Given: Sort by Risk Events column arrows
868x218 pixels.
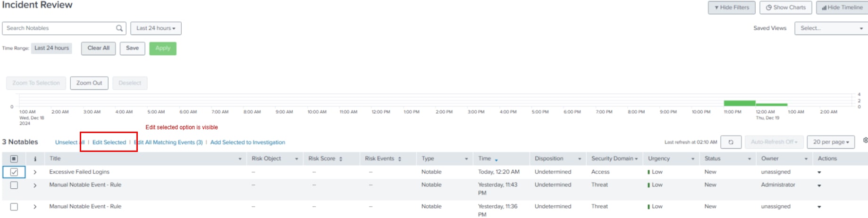Looking at the screenshot, I should point(399,159).
